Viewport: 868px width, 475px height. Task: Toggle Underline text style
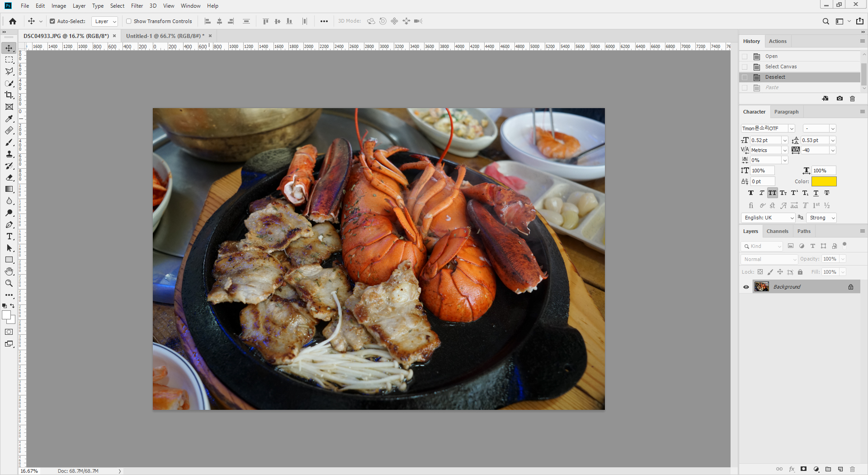[816, 193]
